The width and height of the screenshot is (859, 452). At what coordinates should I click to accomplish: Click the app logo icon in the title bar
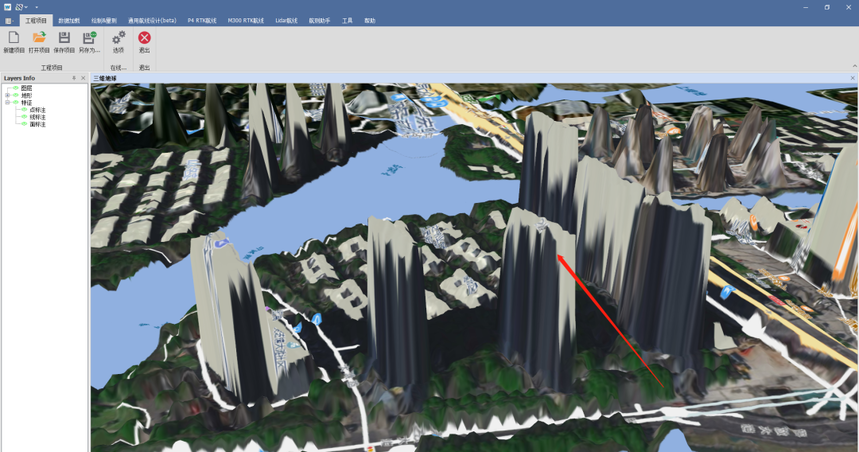point(8,7)
